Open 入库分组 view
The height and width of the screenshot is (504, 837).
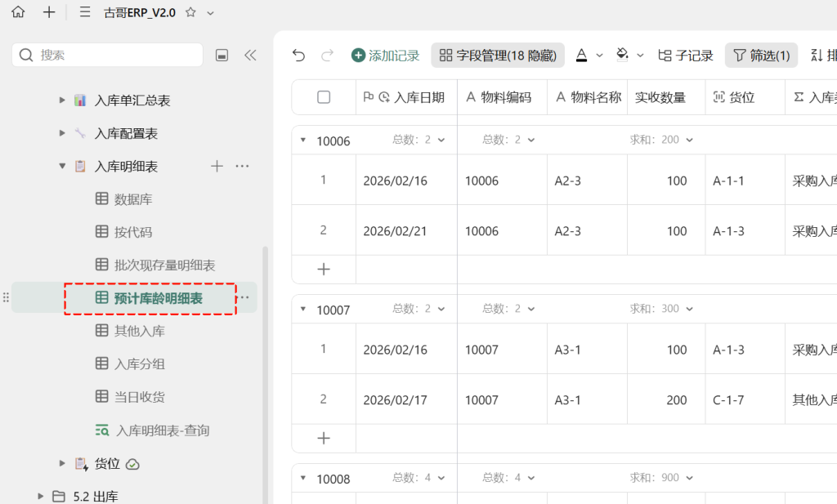139,364
